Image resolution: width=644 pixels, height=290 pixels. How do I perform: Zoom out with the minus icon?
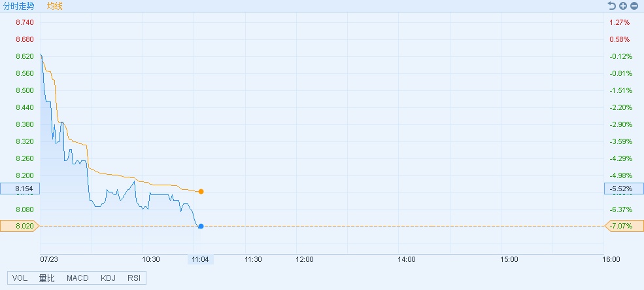634,6
